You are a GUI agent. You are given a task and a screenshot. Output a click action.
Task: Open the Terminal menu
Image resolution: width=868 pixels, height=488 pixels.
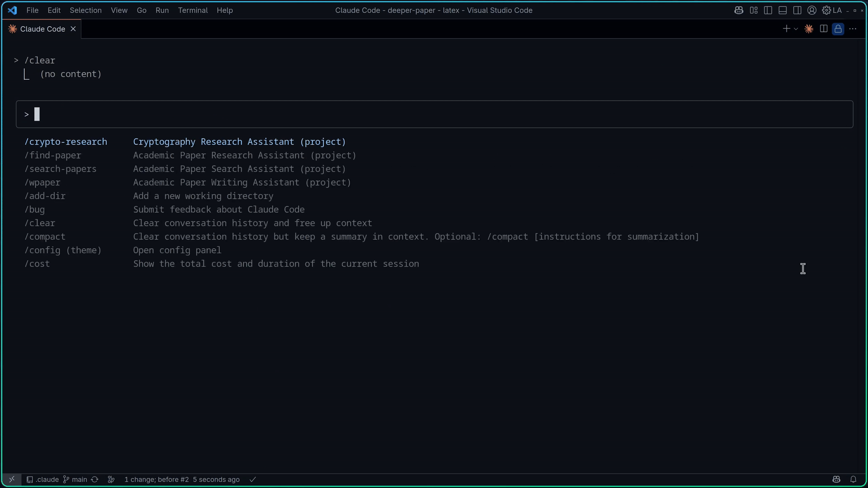tap(192, 10)
